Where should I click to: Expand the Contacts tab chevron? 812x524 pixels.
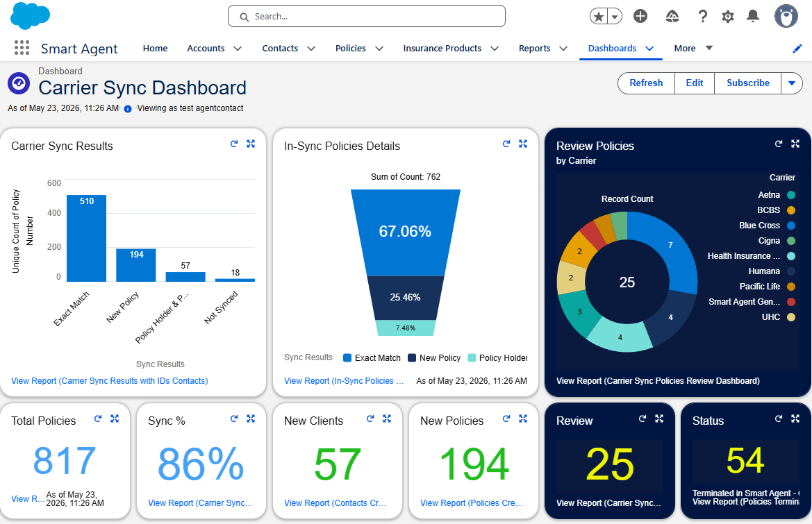[311, 49]
